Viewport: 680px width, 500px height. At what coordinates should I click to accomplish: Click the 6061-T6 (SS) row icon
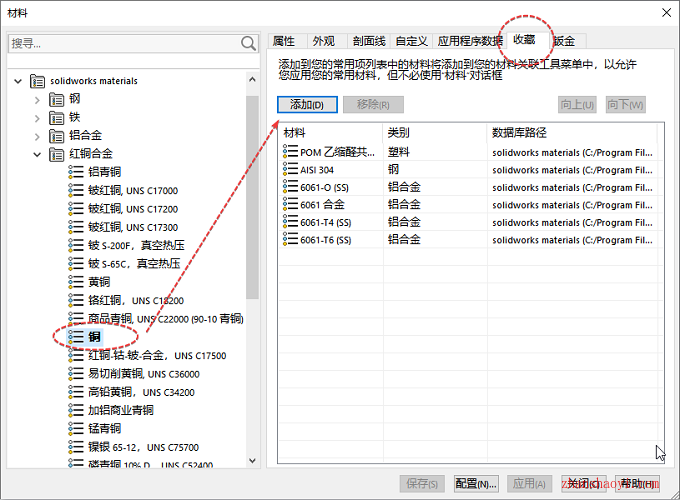click(x=290, y=239)
